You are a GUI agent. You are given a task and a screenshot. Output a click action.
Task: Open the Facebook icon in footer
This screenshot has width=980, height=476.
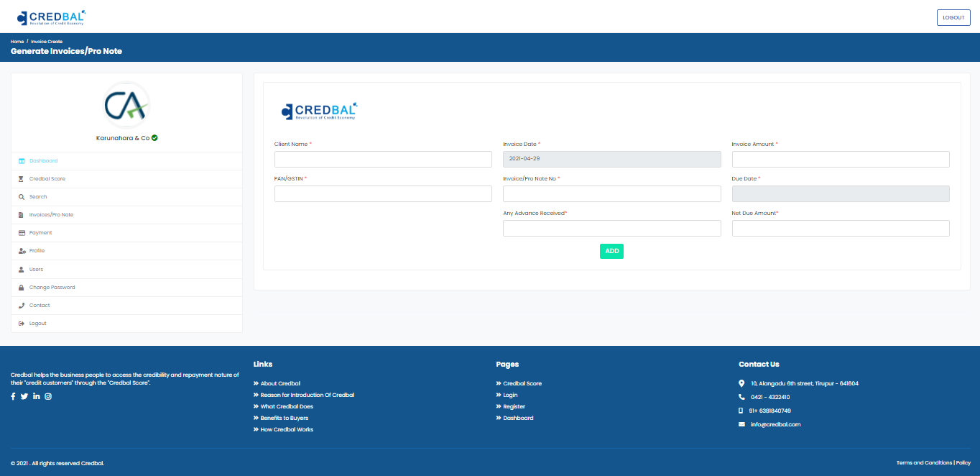click(x=13, y=396)
